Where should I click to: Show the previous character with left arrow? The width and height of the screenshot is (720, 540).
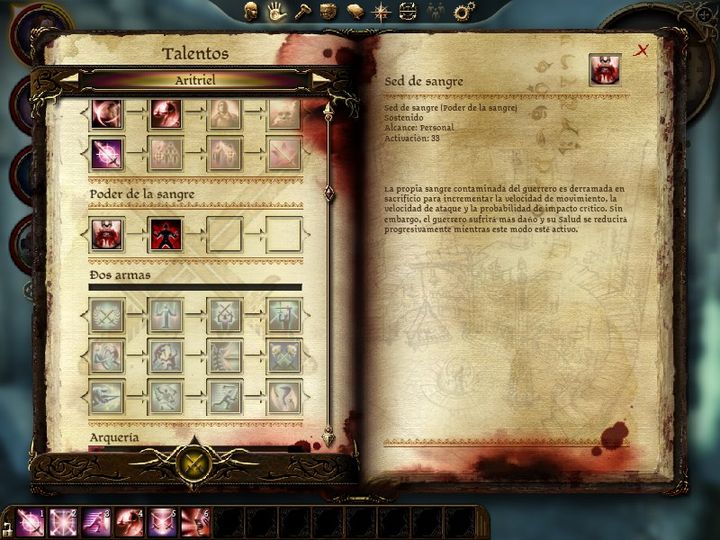pyautogui.click(x=69, y=79)
